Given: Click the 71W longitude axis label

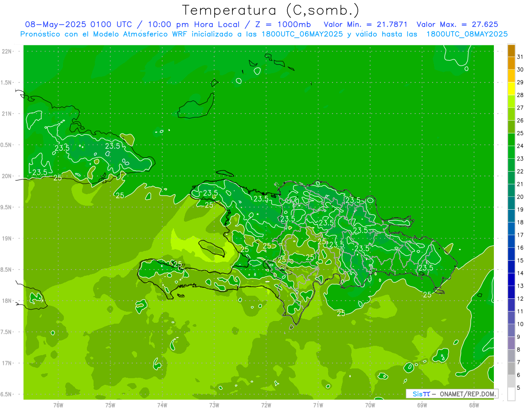Looking at the screenshot, I should tap(318, 405).
